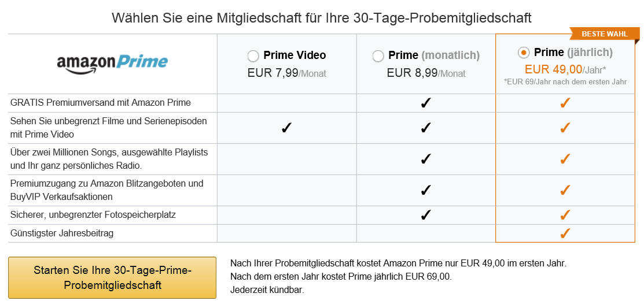Click orange yearly checkmark in the Blitzangebote row
Image resolution: width=644 pixels, height=308 pixels.
(x=565, y=190)
